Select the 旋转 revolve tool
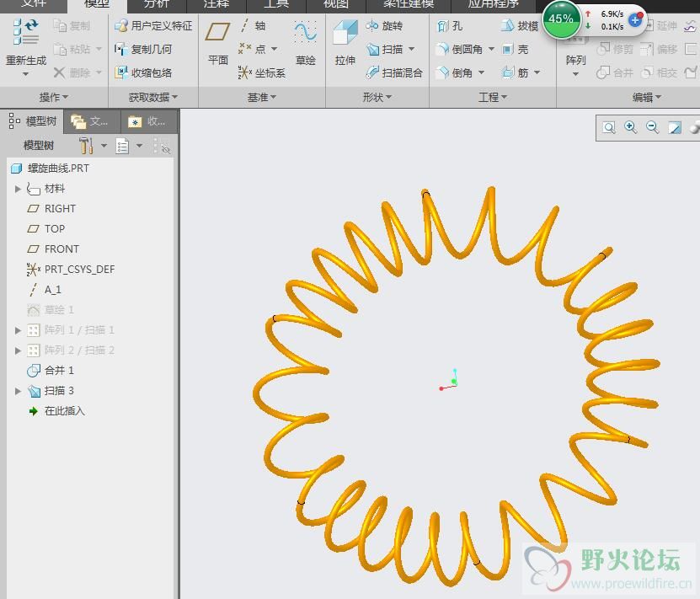The height and width of the screenshot is (599, 700). 384,25
